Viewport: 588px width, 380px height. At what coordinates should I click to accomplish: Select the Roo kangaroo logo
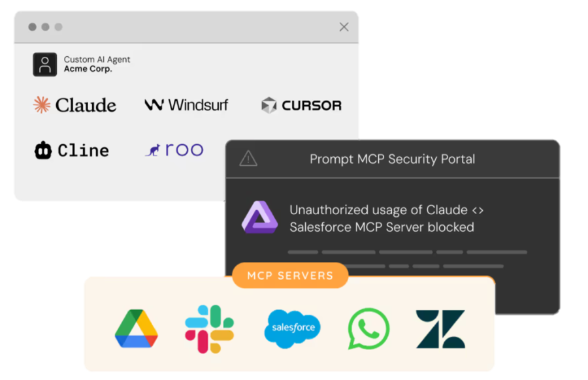click(174, 150)
